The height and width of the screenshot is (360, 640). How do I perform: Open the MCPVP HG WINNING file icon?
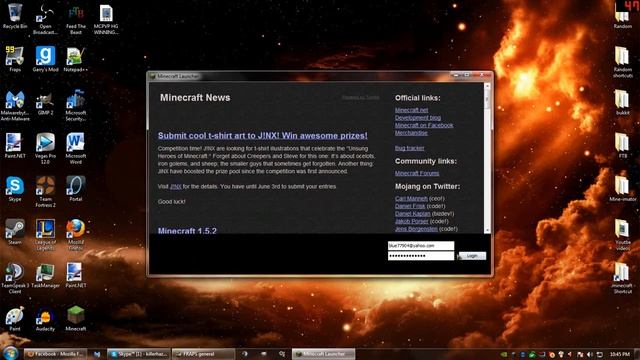(x=106, y=19)
